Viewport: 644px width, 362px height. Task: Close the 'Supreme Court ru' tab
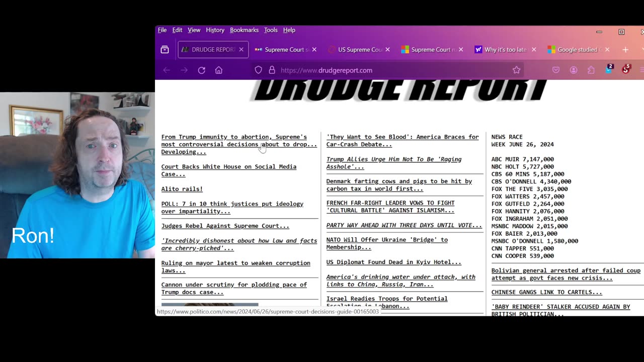coord(461,50)
